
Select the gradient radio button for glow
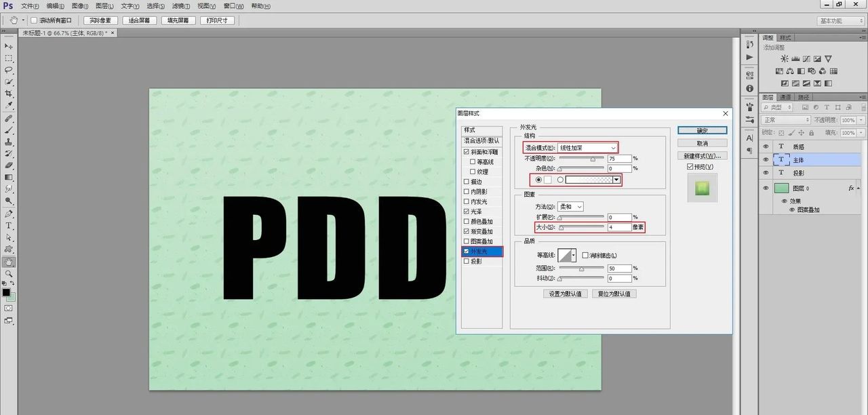click(x=560, y=180)
